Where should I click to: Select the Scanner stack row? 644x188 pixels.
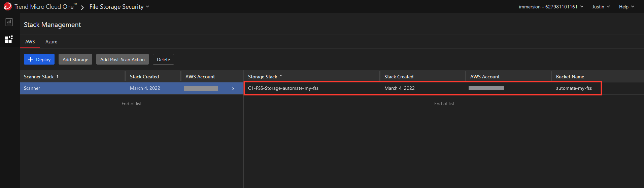coord(132,88)
